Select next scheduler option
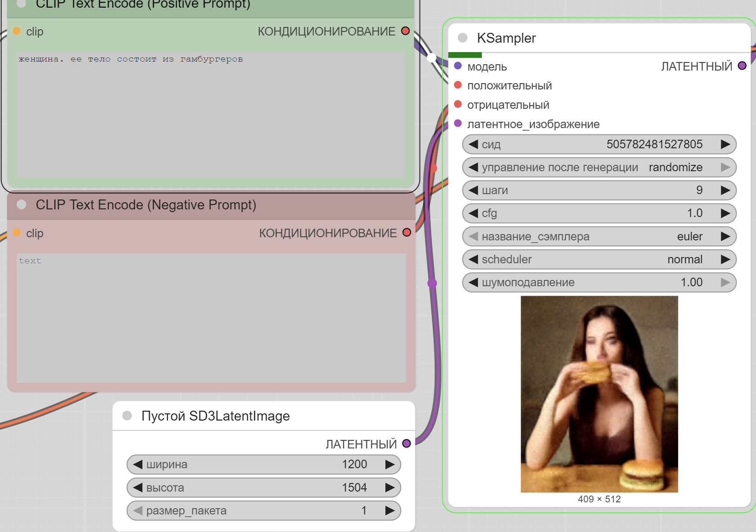 725,259
